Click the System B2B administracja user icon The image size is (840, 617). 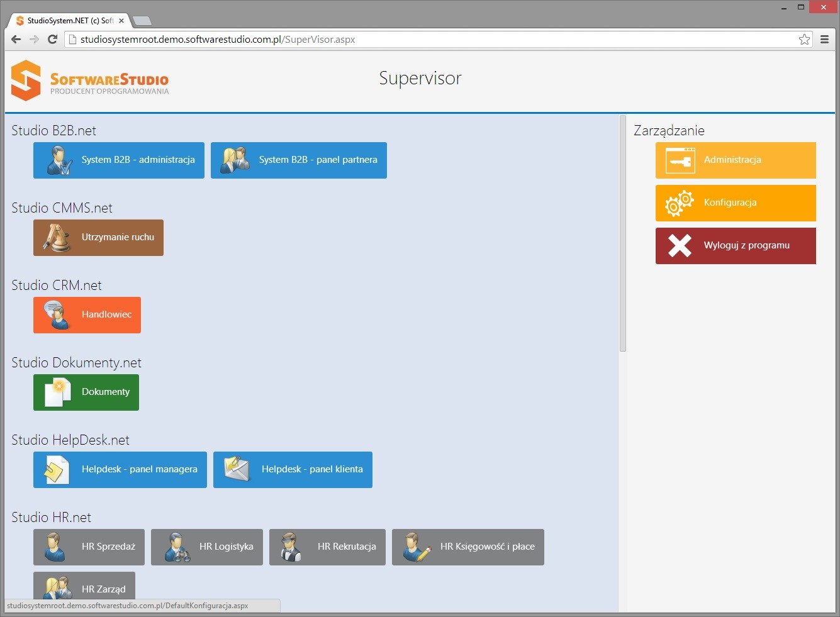pos(59,160)
